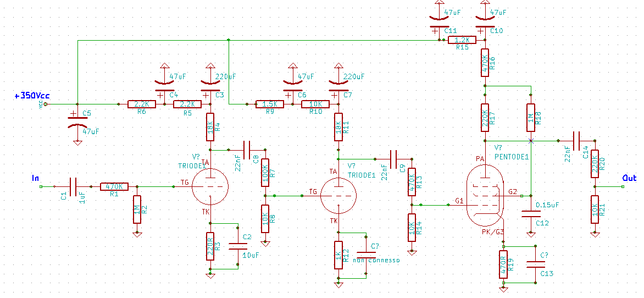The width and height of the screenshot is (644, 298).
Task: Select the R9 1.5K resistor
Action: coord(270,104)
